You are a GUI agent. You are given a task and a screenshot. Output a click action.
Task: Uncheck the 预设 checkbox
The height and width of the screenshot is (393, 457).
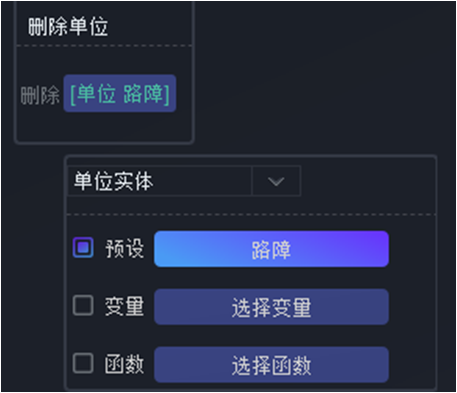click(x=83, y=247)
